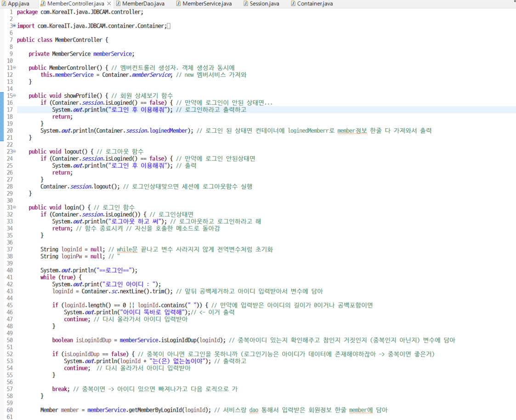
Task: Click the 'getMemberByLoginId' call on line 60
Action: pos(155,410)
